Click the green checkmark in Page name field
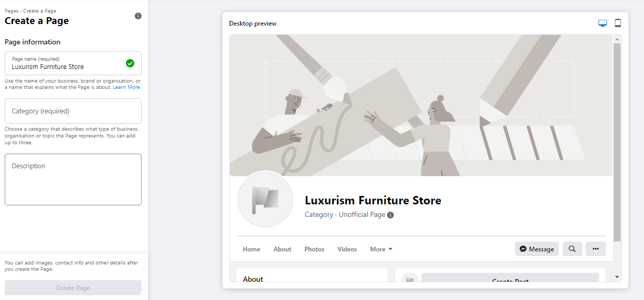 (130, 63)
